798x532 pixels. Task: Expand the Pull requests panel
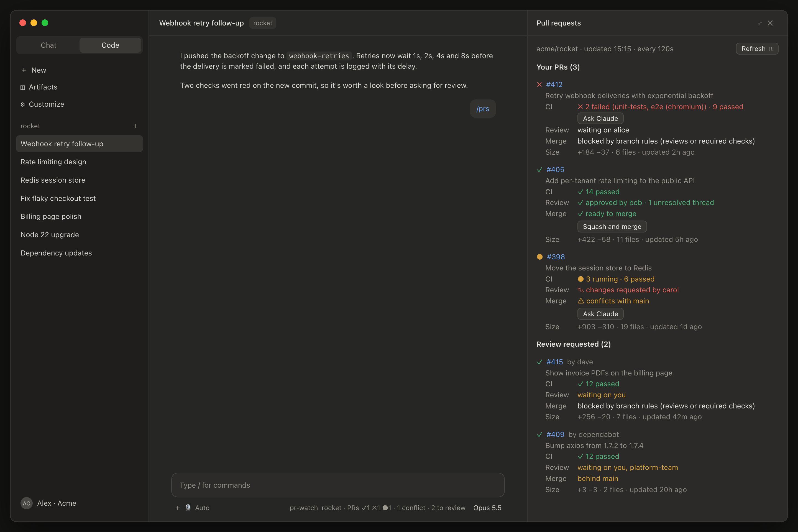pos(760,23)
